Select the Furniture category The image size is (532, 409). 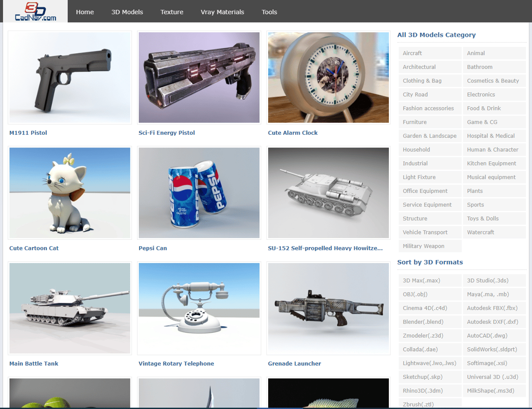(430, 122)
